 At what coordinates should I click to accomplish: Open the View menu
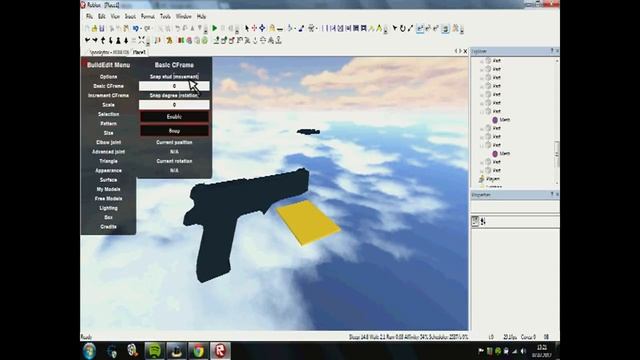click(x=116, y=16)
